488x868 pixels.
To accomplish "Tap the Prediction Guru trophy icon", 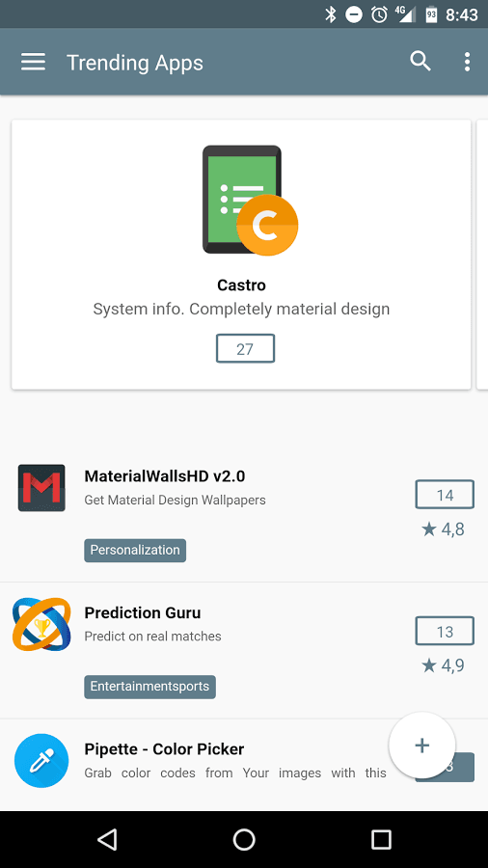I will [x=41, y=624].
